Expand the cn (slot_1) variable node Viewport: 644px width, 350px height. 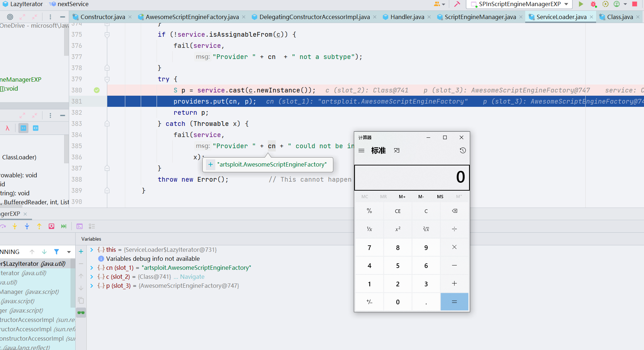(92, 268)
